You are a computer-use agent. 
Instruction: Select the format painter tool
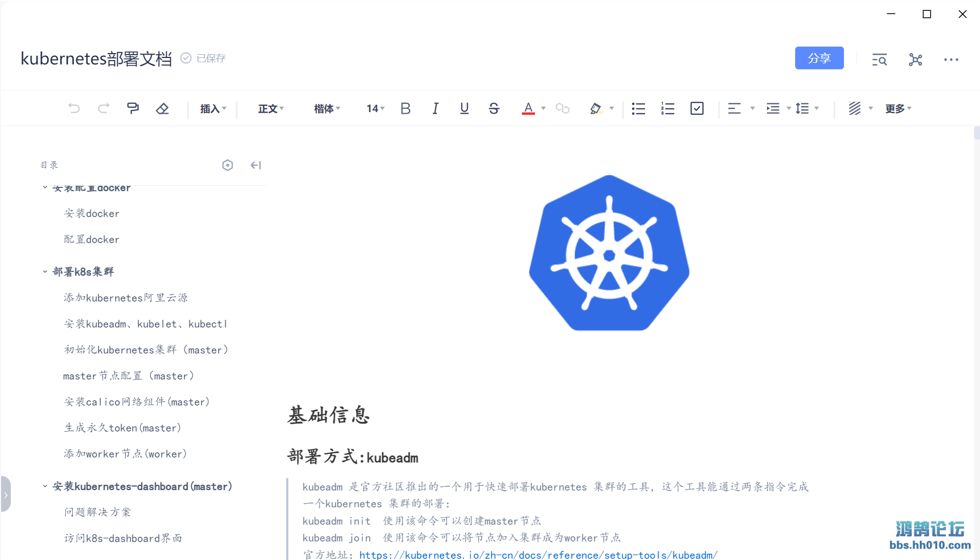pyautogui.click(x=133, y=108)
